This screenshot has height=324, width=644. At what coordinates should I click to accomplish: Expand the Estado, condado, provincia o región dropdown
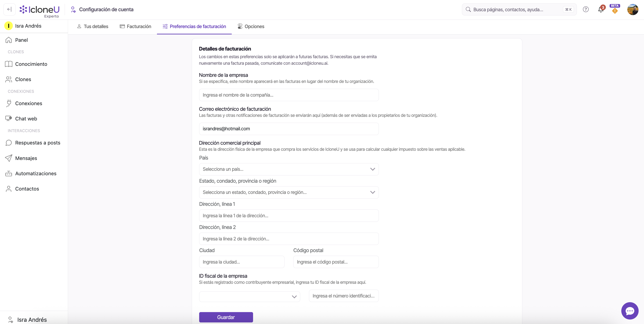[x=289, y=192]
